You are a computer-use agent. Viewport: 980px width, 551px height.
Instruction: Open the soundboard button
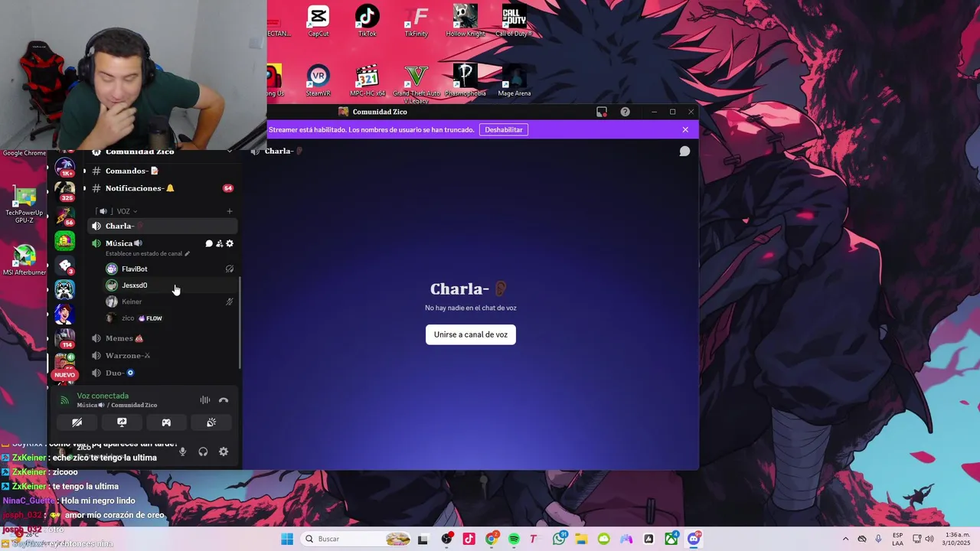[x=211, y=422]
